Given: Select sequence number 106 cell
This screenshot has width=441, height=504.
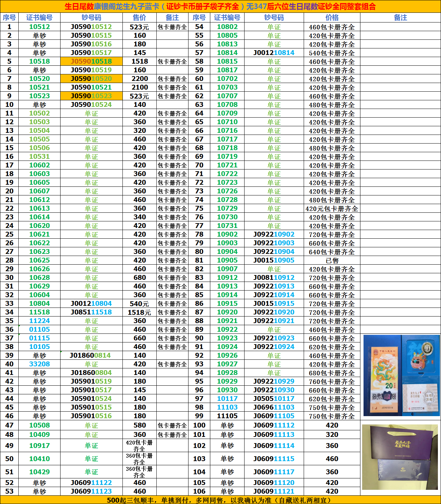Looking at the screenshot, I should click(199, 492).
